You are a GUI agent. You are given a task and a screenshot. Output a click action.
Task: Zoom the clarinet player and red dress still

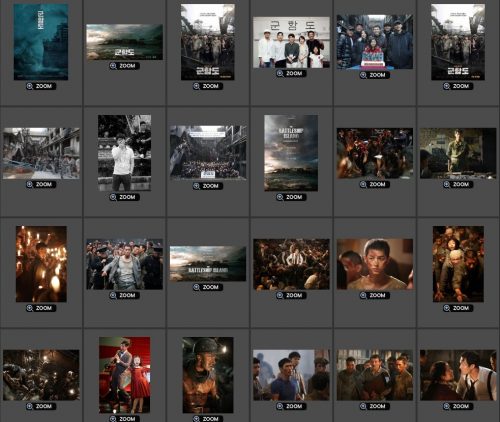pos(124,419)
